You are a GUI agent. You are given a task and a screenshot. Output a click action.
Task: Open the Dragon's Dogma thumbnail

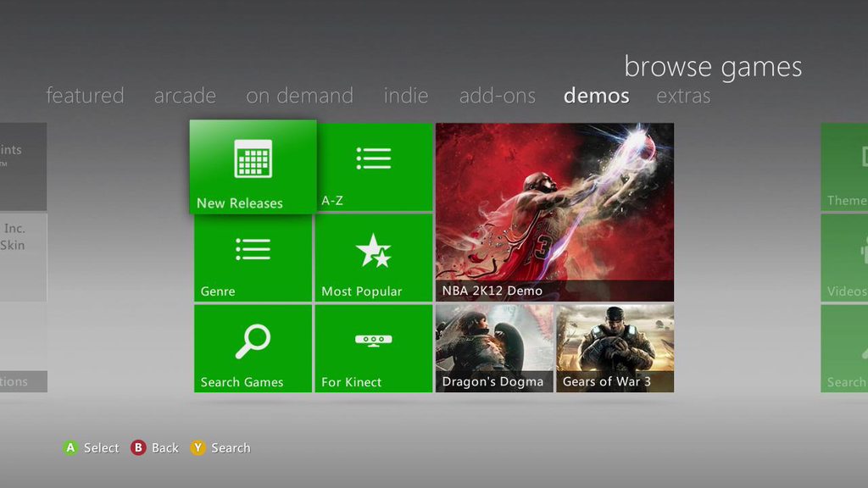(x=494, y=348)
